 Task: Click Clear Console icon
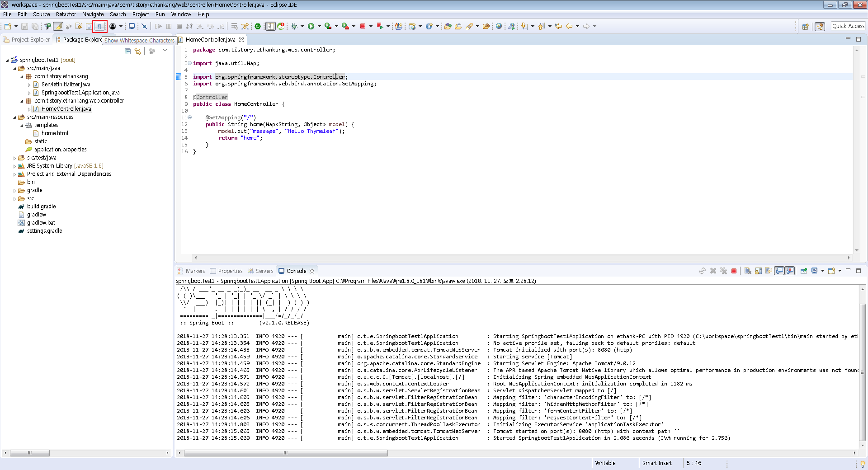[748, 271]
